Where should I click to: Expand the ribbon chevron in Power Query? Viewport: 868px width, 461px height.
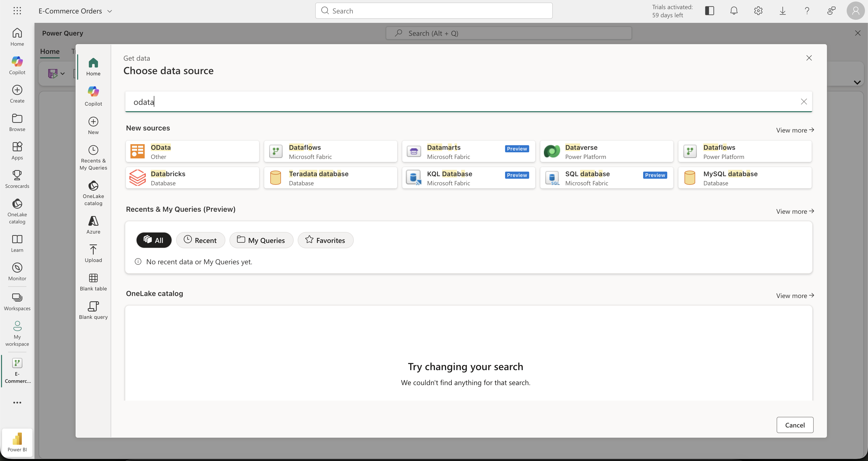(x=858, y=82)
